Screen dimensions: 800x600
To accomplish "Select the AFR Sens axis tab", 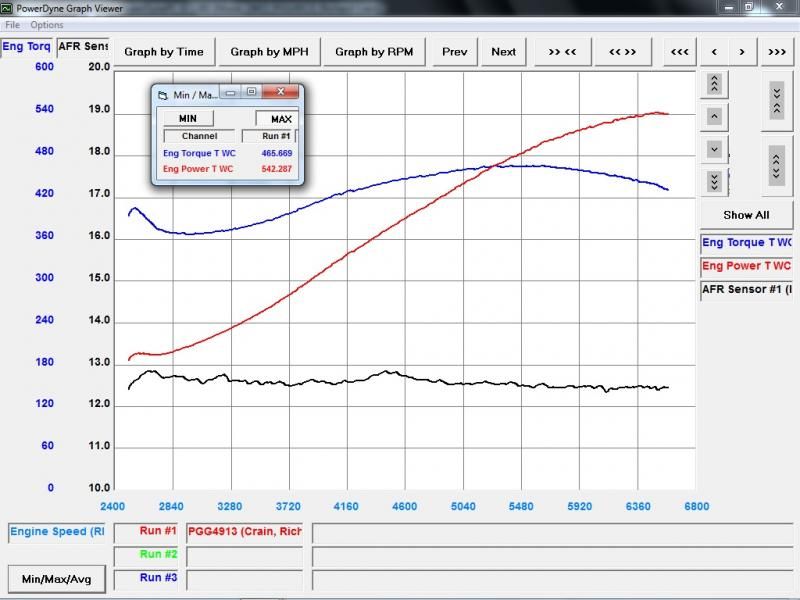I will pyautogui.click(x=83, y=47).
